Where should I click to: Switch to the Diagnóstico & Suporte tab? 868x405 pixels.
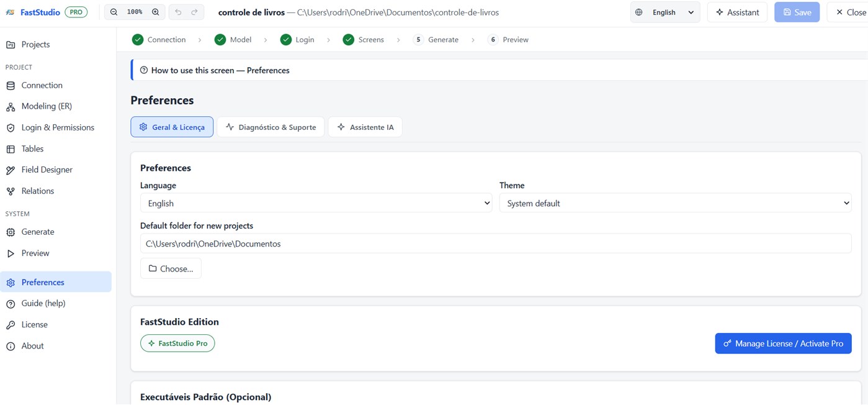(271, 127)
